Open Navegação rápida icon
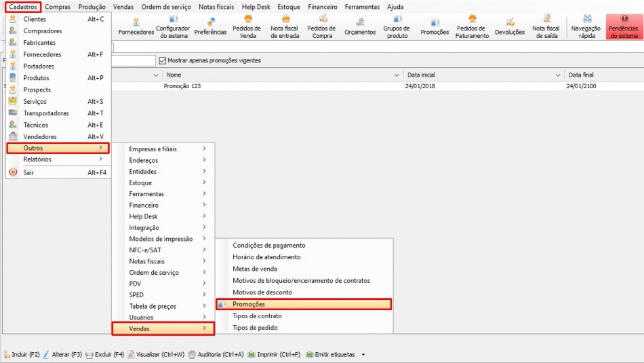 click(x=586, y=26)
